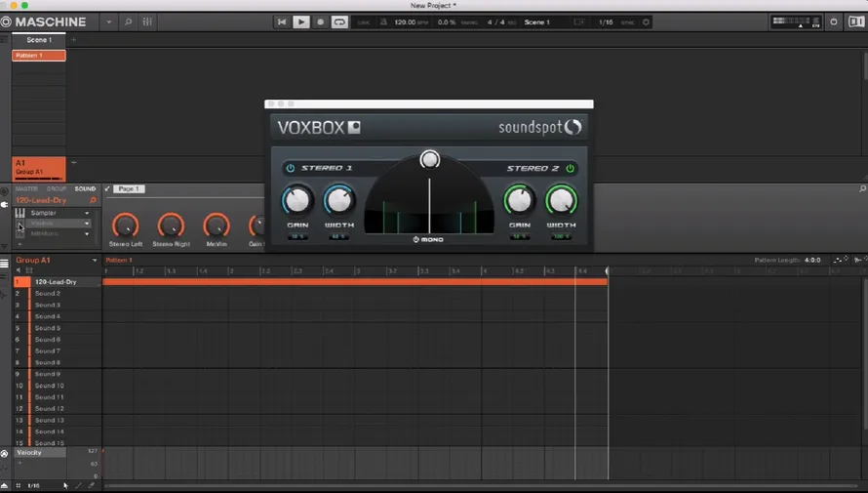Select the Scene 1 tab
868x493 pixels.
(39, 40)
